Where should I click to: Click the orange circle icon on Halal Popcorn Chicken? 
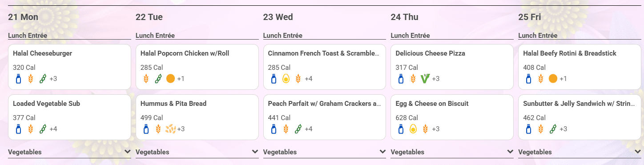coord(170,79)
